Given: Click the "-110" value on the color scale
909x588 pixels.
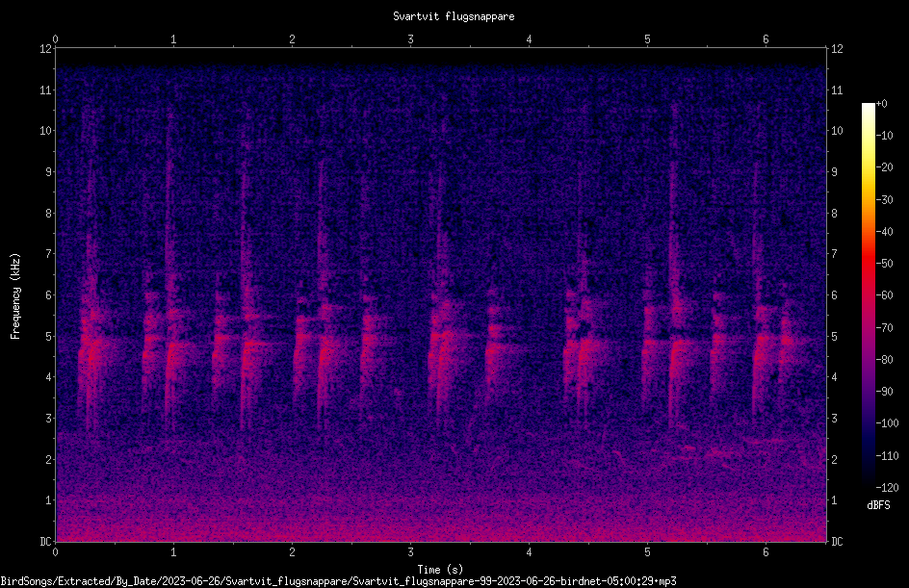Looking at the screenshot, I should tap(888, 456).
